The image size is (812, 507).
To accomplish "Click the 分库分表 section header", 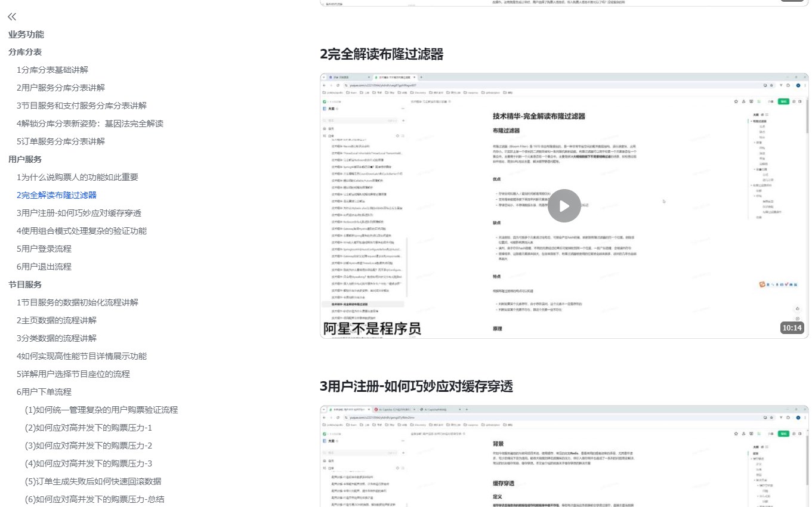I will 25,52.
